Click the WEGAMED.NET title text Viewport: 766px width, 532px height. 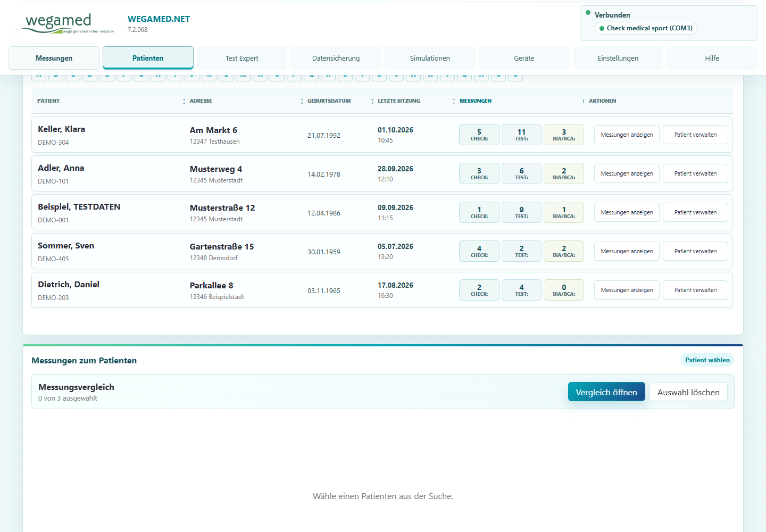click(x=159, y=19)
